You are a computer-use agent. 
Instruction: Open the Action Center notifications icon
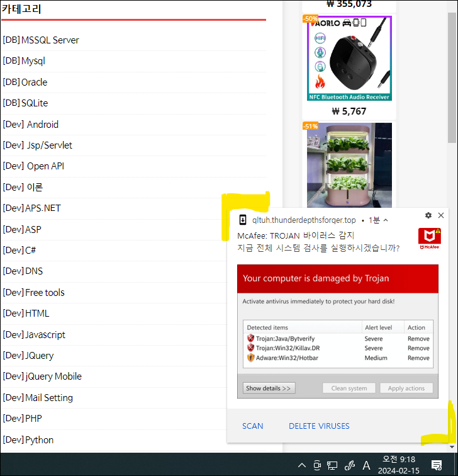point(437,465)
